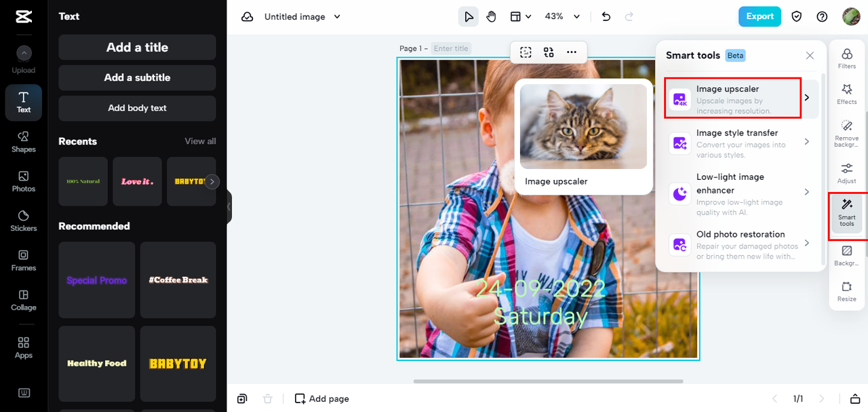Viewport: 868px width, 412px height.
Task: Open the Upload panel
Action: (24, 60)
